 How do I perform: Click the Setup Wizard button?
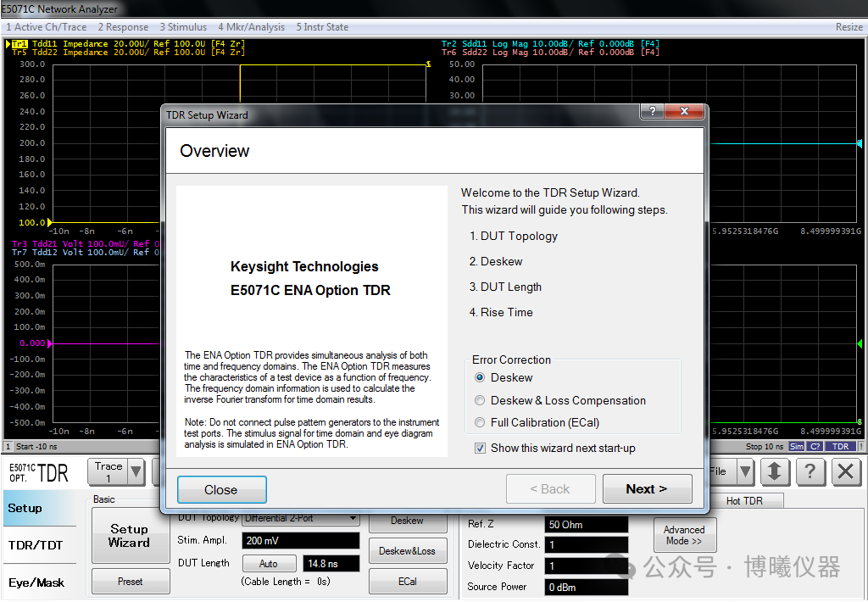point(130,536)
